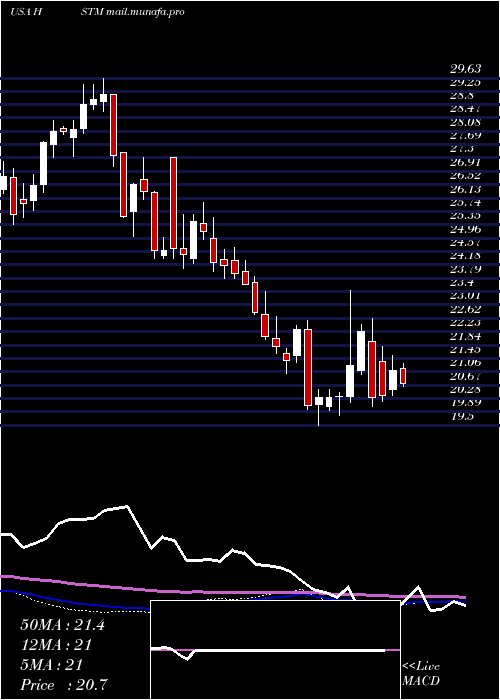Viewport: 500px width, 700px height.
Task: Click the 21.84 price axis label
Action: point(465,336)
